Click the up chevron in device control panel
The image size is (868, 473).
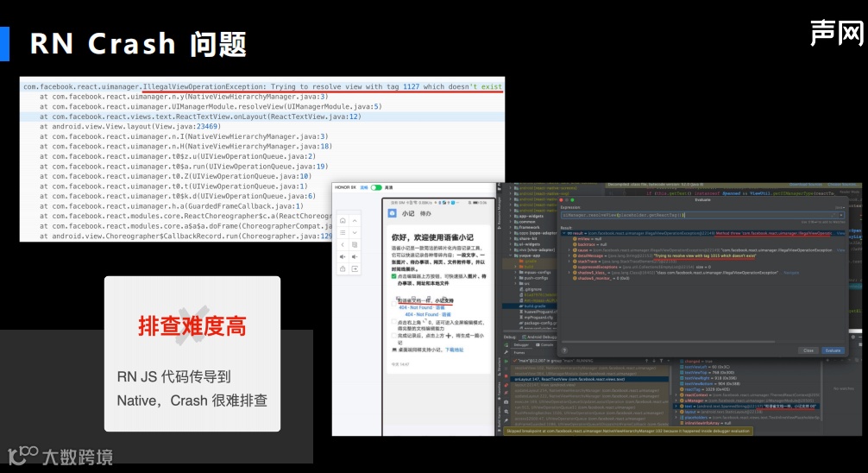pos(355,220)
